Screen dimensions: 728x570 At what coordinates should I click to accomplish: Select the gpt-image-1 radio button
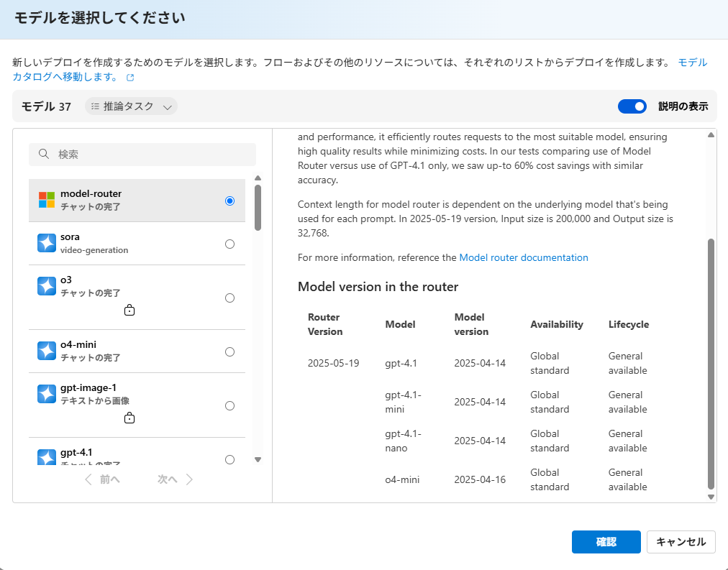(229, 406)
